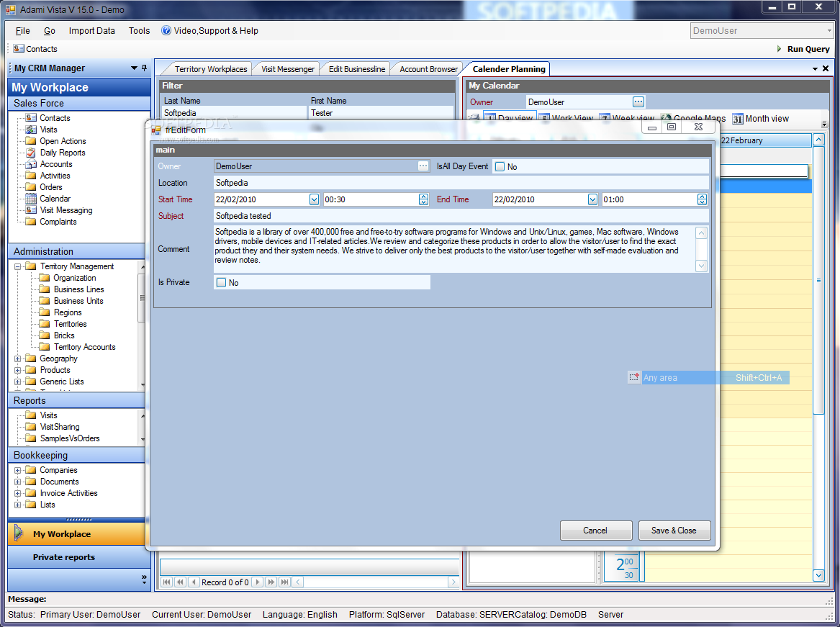
Task: Switch to Account Browser tab
Action: (428, 69)
